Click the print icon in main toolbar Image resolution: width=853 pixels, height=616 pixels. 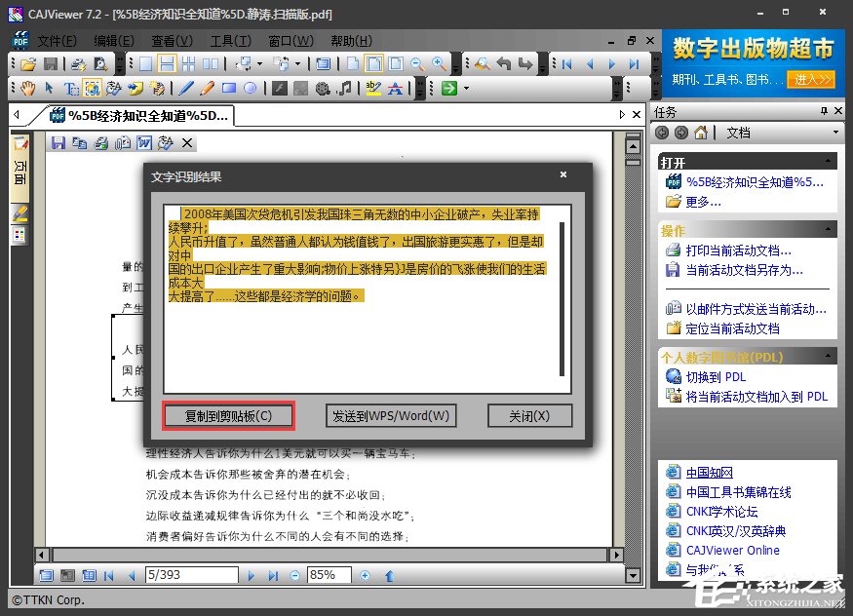click(x=79, y=64)
